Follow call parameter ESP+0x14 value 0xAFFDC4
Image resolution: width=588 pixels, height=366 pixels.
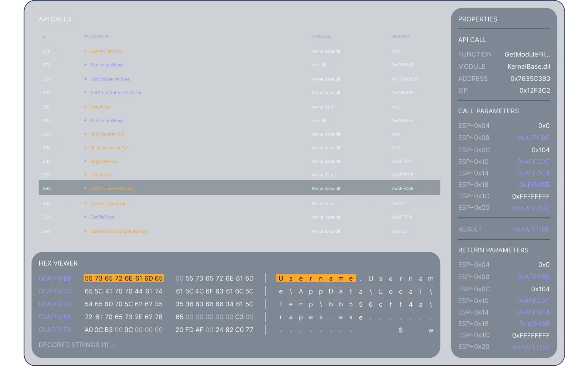(x=533, y=173)
